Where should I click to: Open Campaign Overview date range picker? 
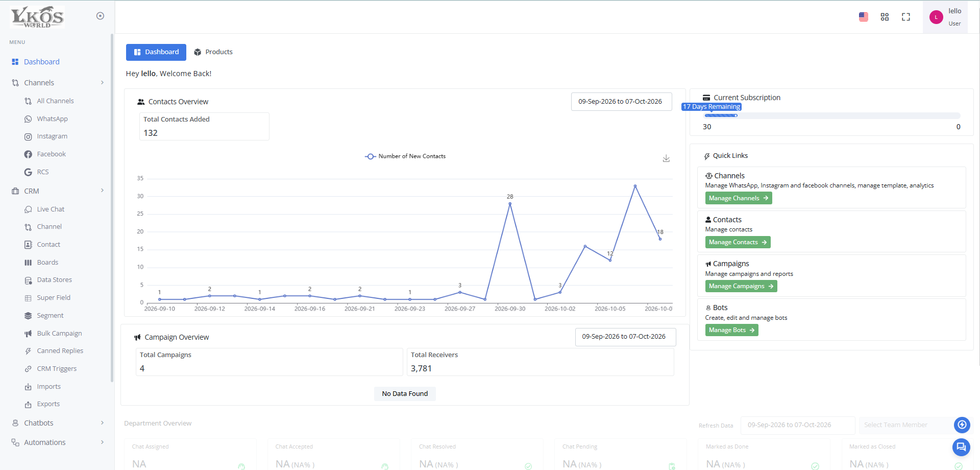pos(625,337)
